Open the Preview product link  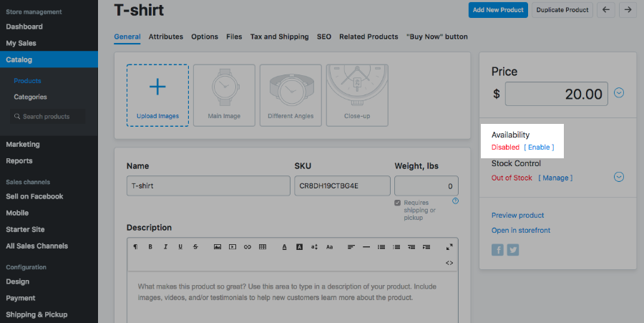(x=517, y=215)
